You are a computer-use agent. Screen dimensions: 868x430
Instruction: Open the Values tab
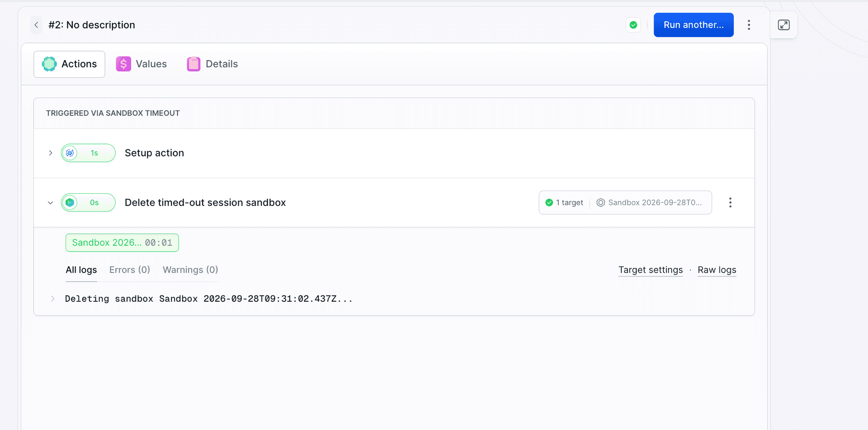142,64
